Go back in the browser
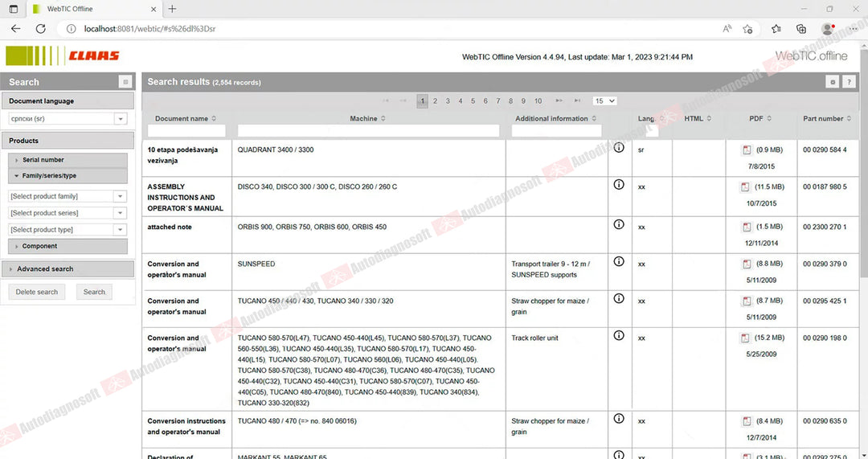The width and height of the screenshot is (868, 459). pos(15,29)
